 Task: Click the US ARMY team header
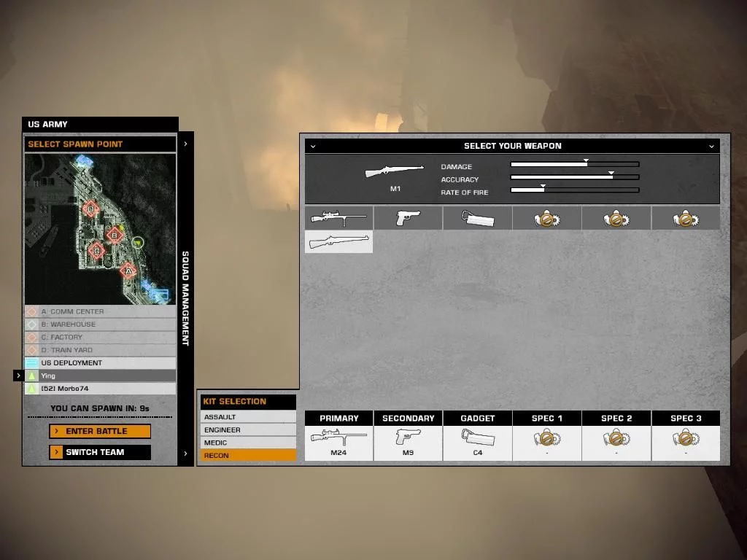point(100,124)
